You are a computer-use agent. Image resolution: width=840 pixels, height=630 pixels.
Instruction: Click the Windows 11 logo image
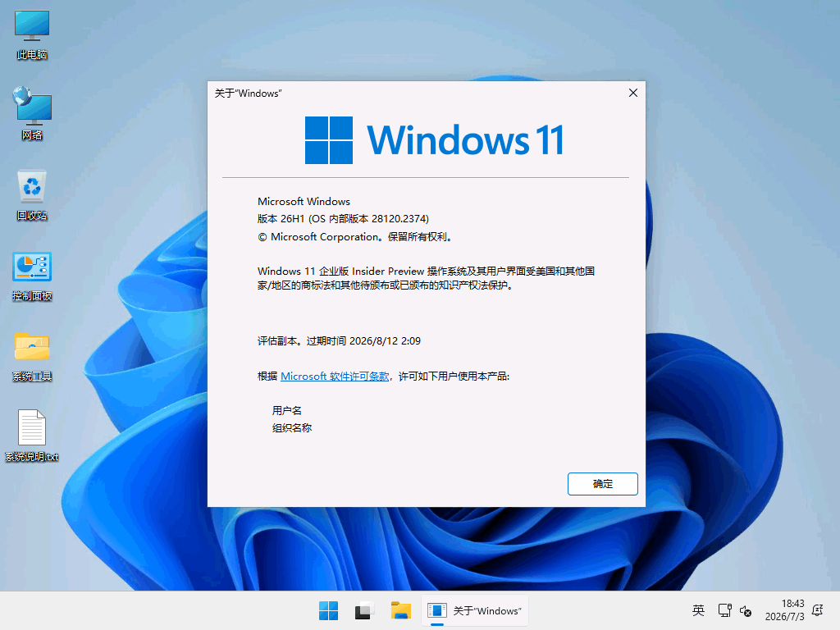point(435,139)
